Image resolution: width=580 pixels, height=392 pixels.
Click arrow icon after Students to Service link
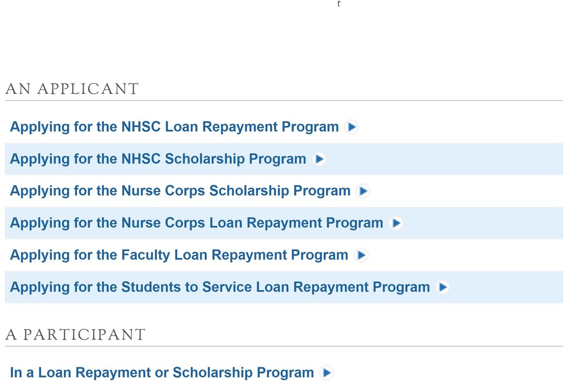point(443,288)
